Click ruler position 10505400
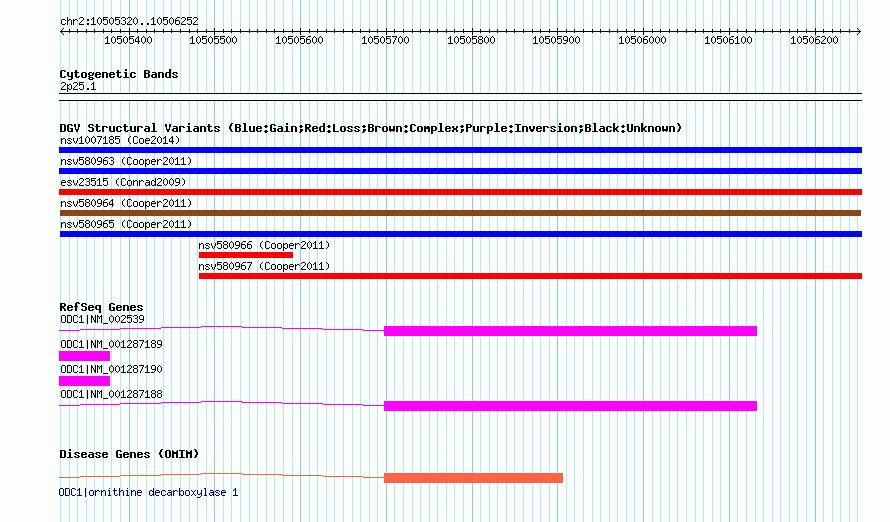890x522 pixels. click(128, 40)
